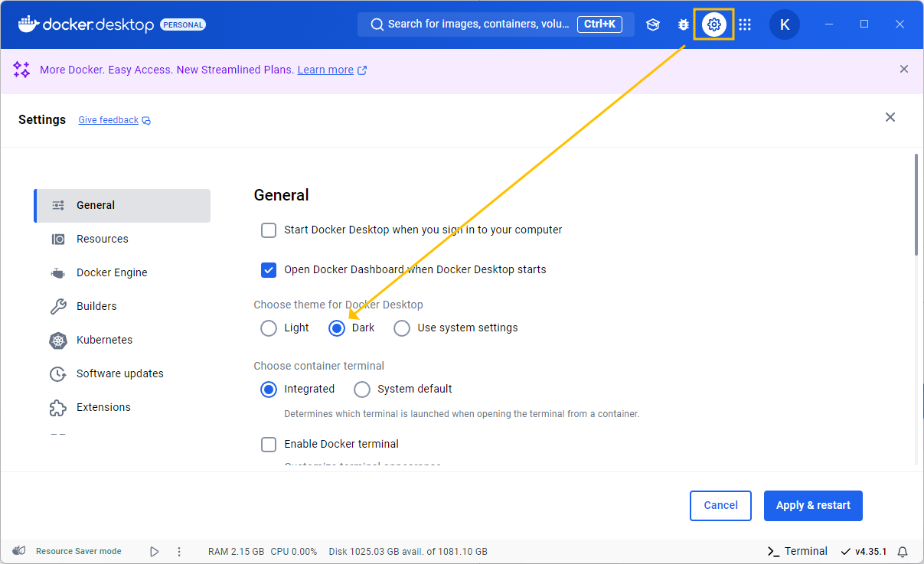Click Apply & restart button
Viewport: 924px width, 564px height.
(813, 506)
